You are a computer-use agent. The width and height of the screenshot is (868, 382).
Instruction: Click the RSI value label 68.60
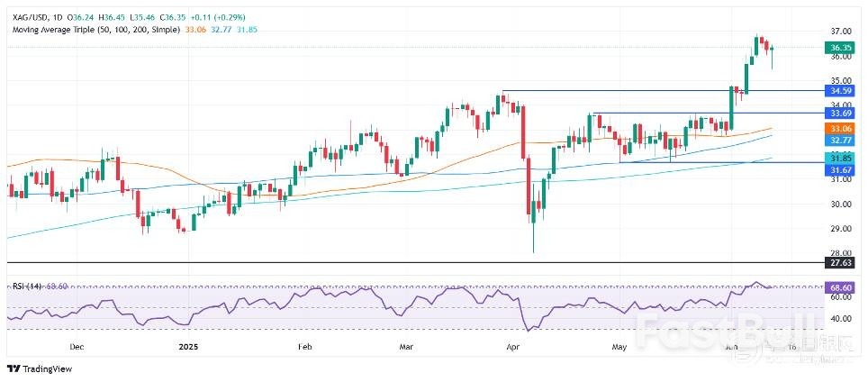pyautogui.click(x=841, y=286)
